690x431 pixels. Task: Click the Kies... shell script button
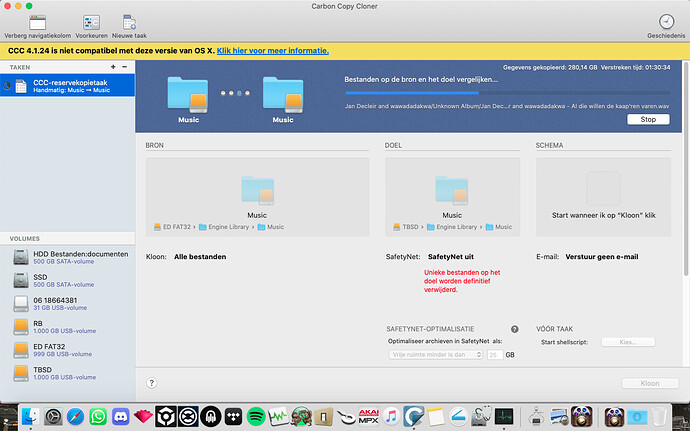point(628,342)
